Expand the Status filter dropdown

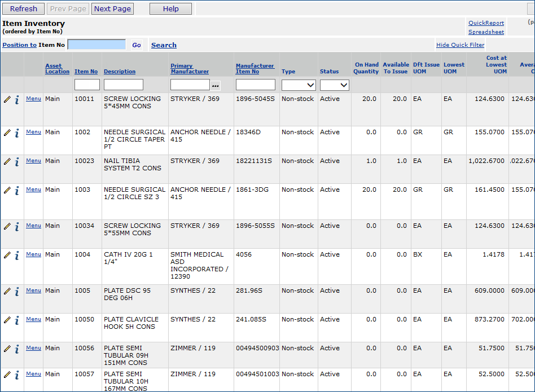[334, 85]
